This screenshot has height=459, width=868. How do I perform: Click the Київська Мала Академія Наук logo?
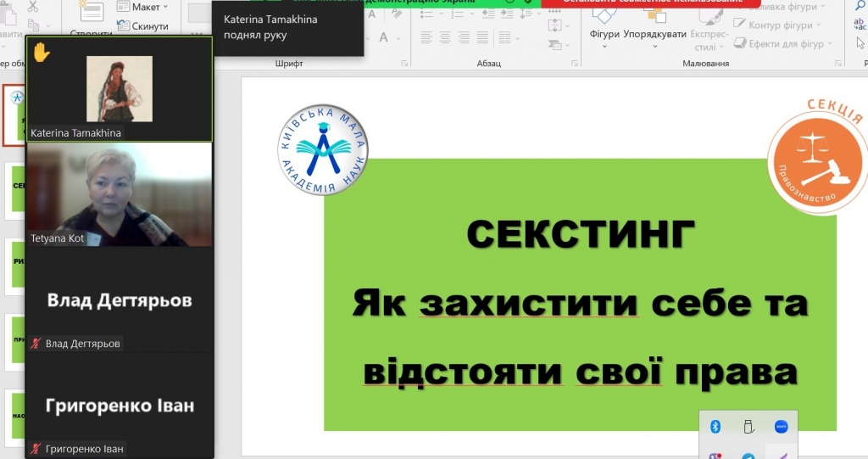(323, 149)
